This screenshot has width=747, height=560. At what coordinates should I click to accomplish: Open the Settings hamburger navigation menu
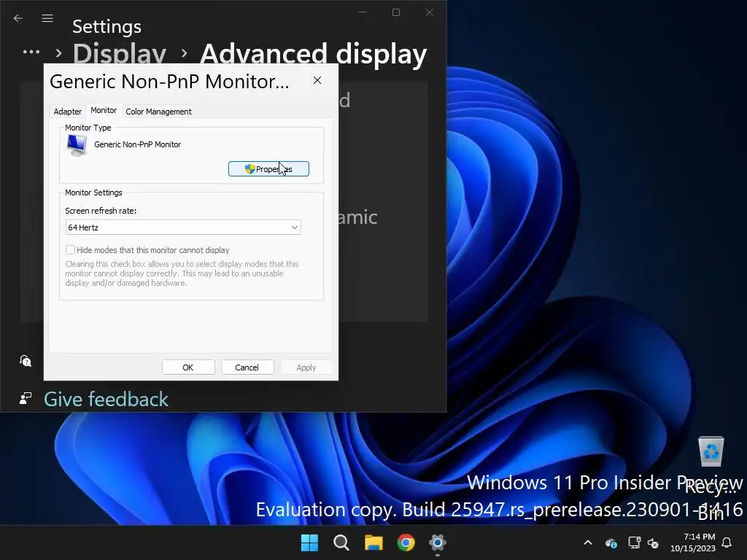[x=47, y=18]
